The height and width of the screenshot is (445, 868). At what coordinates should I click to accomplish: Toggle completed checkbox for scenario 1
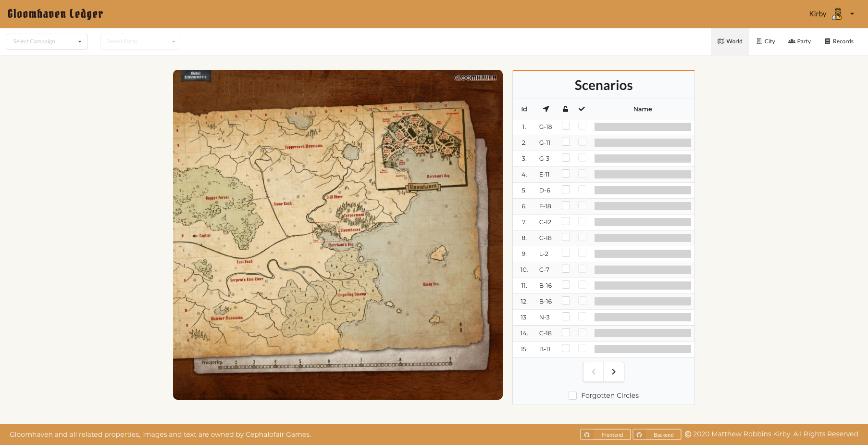pos(582,126)
